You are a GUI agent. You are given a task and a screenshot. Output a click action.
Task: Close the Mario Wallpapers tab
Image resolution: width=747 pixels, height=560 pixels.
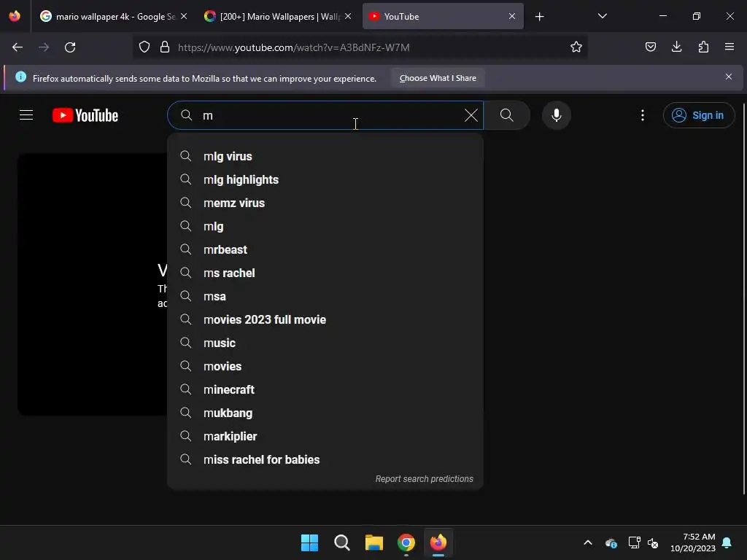(x=348, y=16)
